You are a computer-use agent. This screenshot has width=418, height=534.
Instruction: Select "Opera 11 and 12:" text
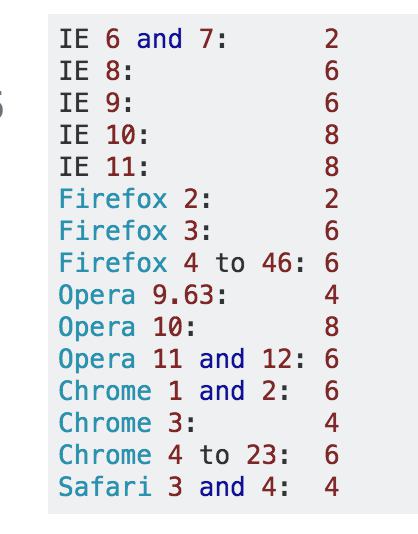click(x=182, y=359)
